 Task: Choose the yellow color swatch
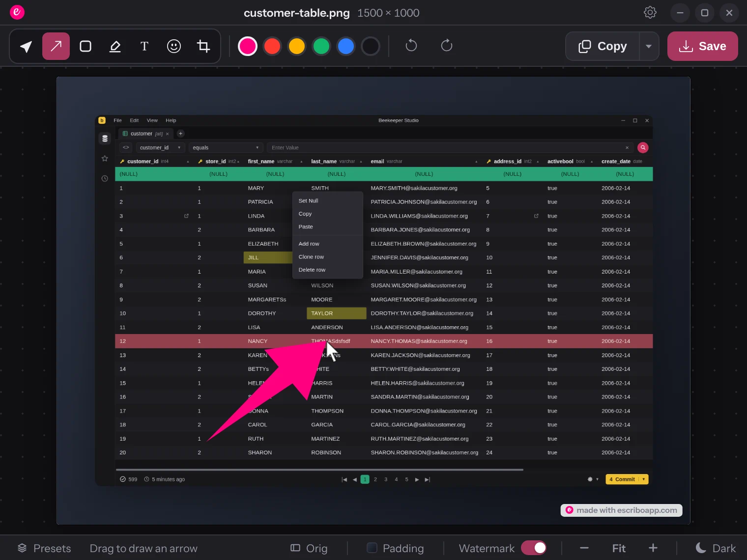(297, 46)
